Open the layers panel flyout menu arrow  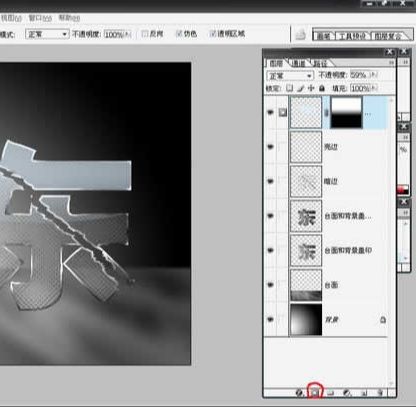[391, 63]
